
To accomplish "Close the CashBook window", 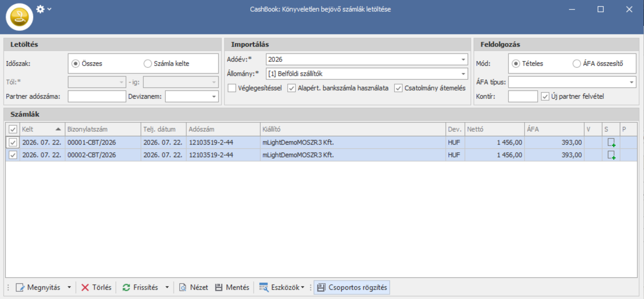I will coord(629,9).
